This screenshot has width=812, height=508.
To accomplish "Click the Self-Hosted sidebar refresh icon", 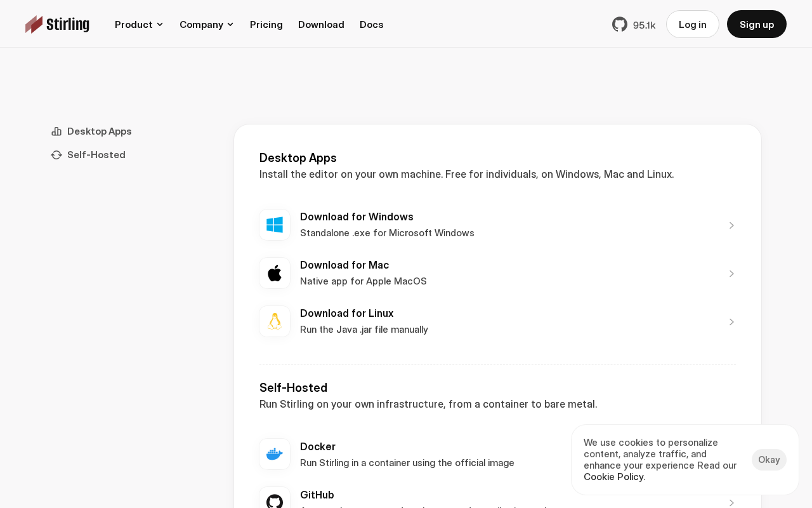I will pos(56,155).
